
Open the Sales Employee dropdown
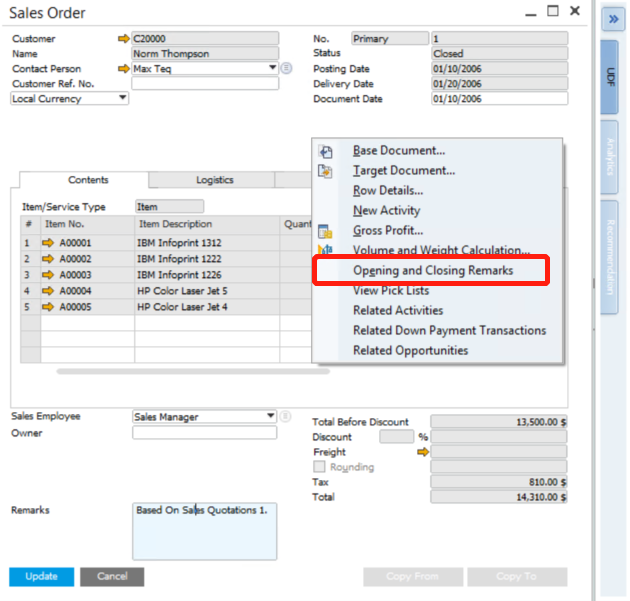(x=271, y=416)
